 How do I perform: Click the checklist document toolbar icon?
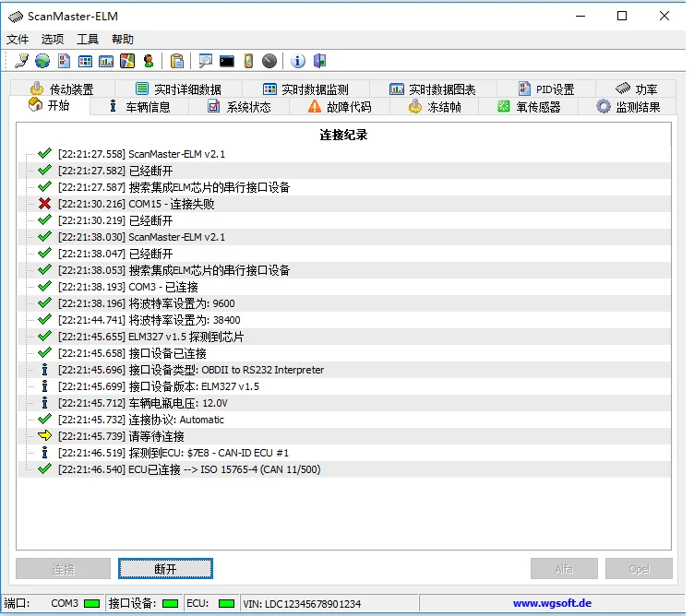click(64, 61)
